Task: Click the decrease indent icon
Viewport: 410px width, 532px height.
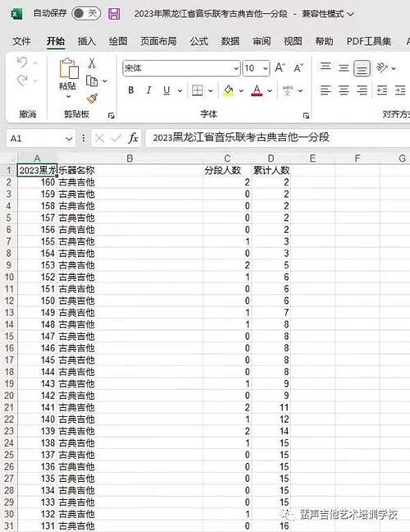Action: pyautogui.click(x=382, y=90)
